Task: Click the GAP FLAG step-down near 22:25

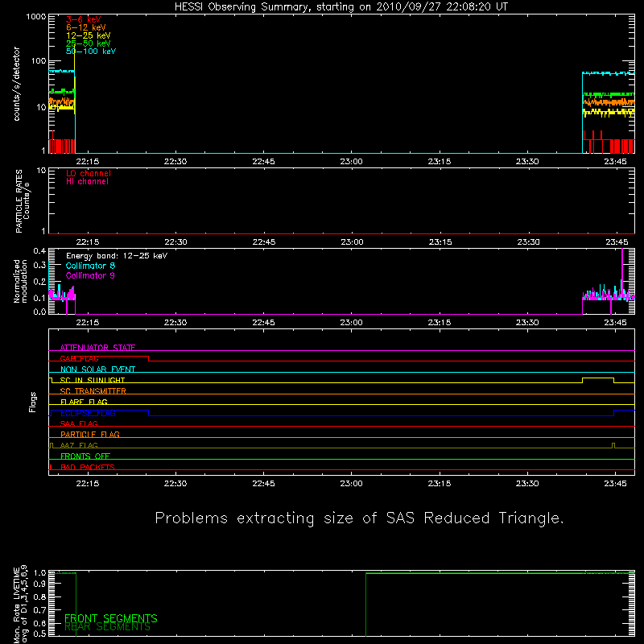Action: [148, 358]
